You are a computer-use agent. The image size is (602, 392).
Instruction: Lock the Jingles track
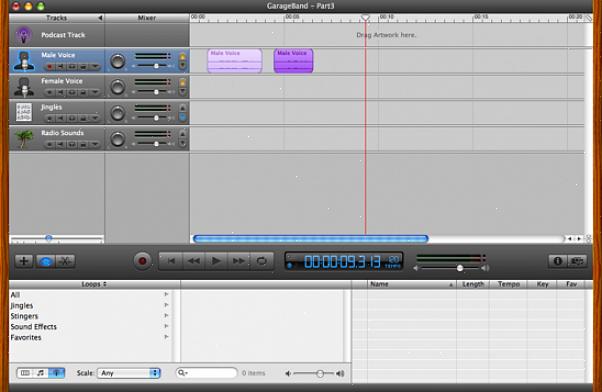tap(83, 118)
